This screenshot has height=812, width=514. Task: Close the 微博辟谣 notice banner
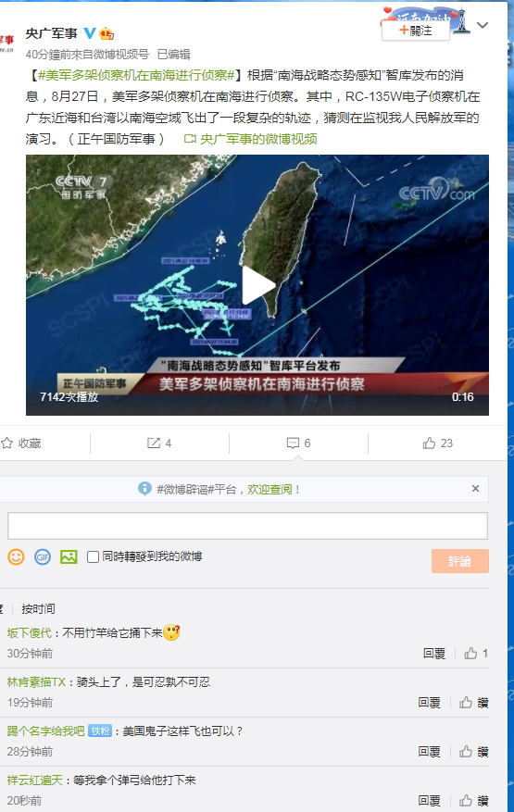point(476,488)
